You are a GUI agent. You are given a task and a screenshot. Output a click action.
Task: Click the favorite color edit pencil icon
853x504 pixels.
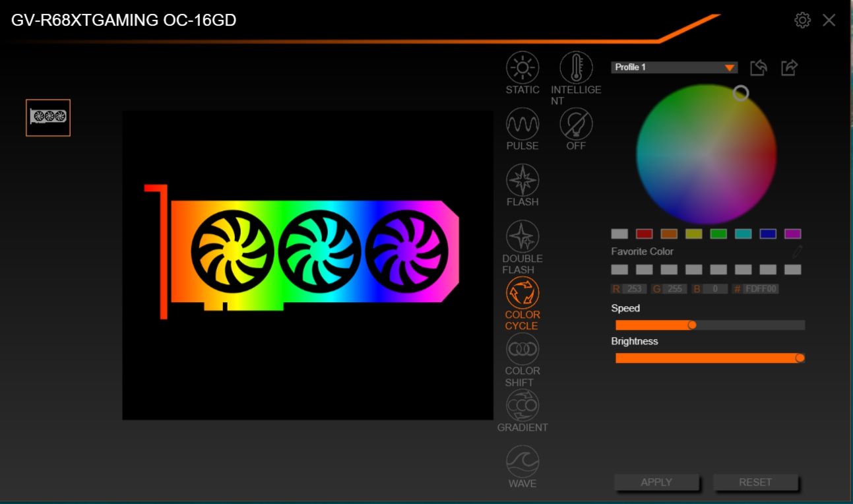tap(797, 251)
